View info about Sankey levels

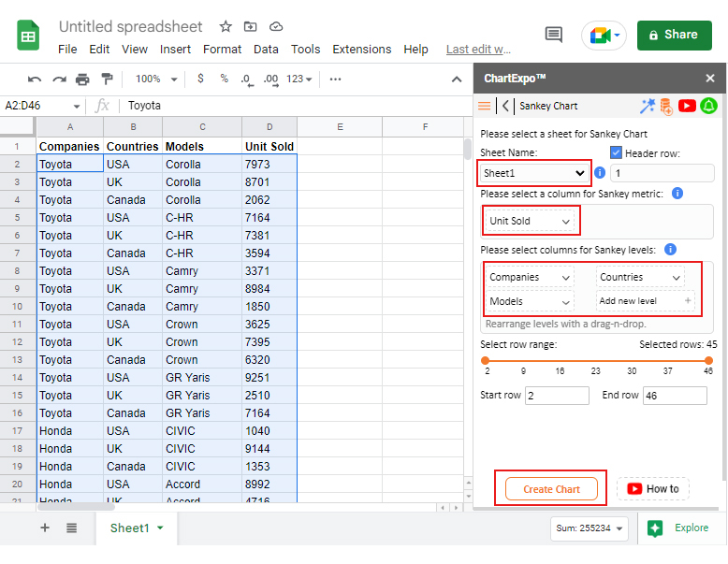click(x=670, y=250)
